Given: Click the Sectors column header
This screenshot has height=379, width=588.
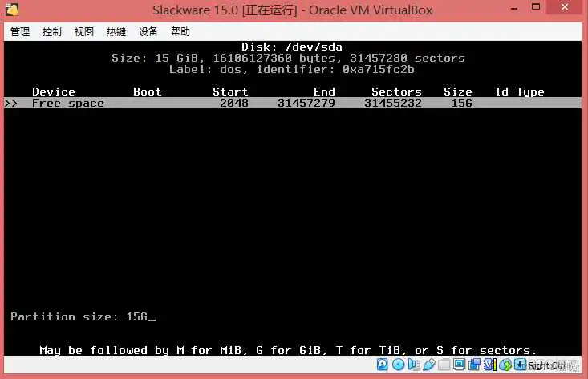Looking at the screenshot, I should point(396,92).
